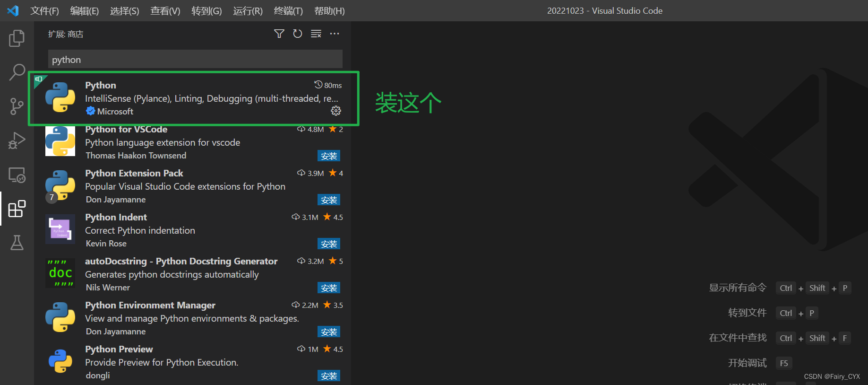
Task: Click publisher name Nils Werner
Action: point(108,288)
